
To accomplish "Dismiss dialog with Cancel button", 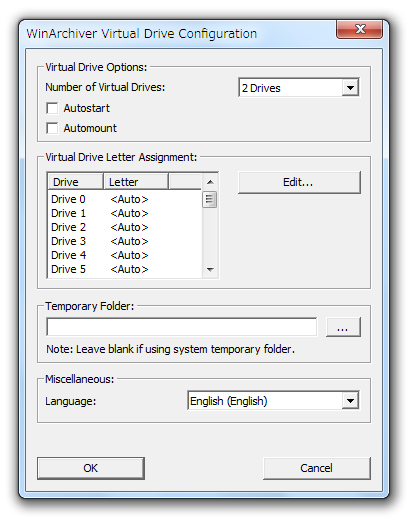I will click(317, 468).
